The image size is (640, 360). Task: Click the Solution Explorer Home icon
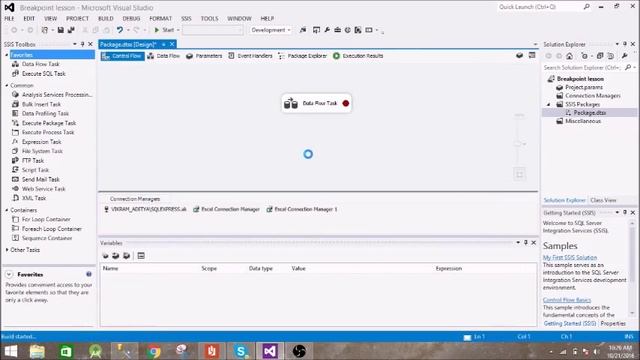[x=569, y=56]
